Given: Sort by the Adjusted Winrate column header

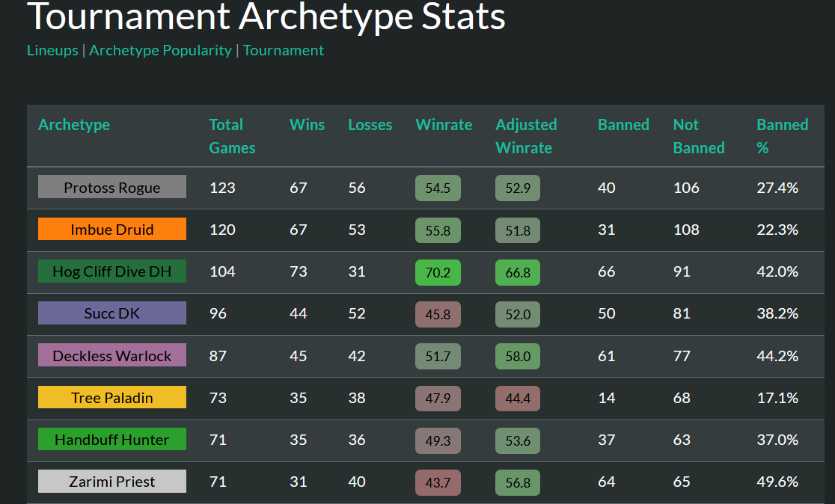Looking at the screenshot, I should point(526,136).
